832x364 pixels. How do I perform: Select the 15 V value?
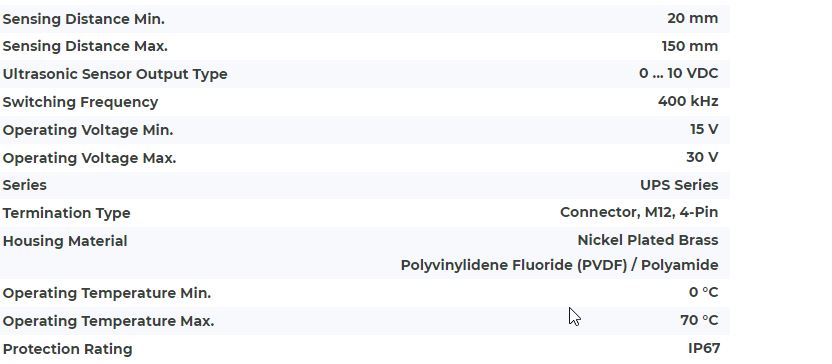click(x=704, y=129)
